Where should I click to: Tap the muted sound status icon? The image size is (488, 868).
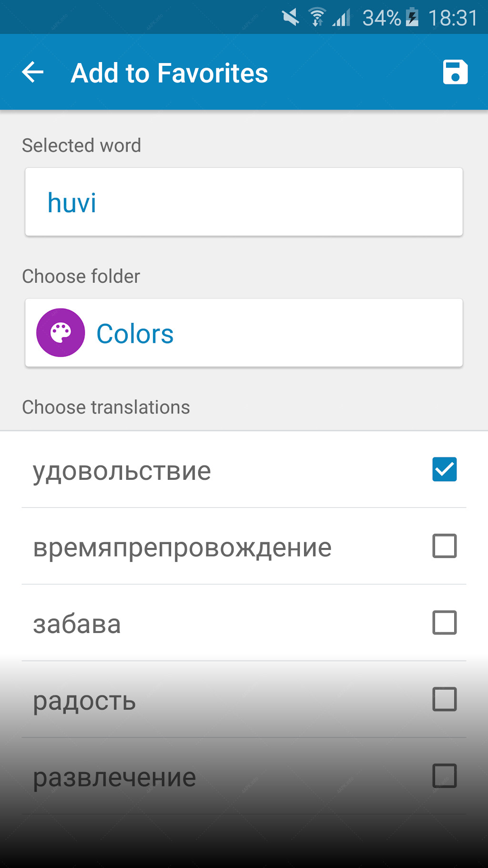tap(290, 18)
